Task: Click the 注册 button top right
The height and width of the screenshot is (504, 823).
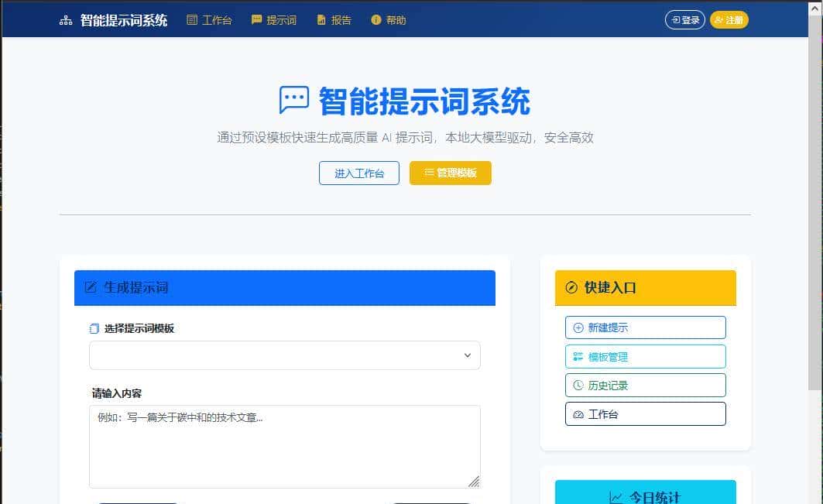Action: tap(729, 20)
